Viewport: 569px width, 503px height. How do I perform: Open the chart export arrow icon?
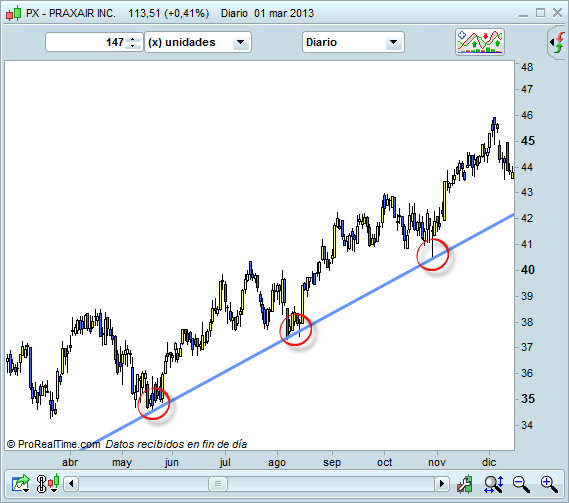coord(20,482)
